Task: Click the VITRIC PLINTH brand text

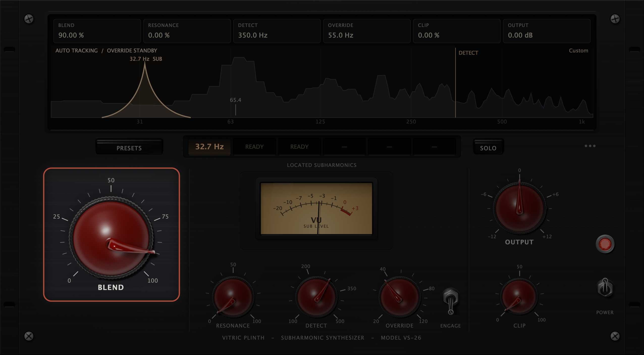Action: coord(243,338)
